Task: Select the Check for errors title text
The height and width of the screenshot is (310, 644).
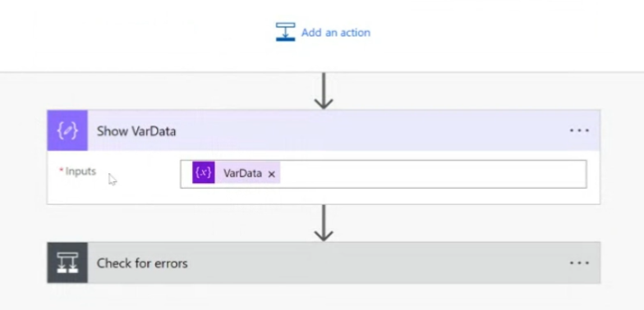Action: (x=142, y=263)
